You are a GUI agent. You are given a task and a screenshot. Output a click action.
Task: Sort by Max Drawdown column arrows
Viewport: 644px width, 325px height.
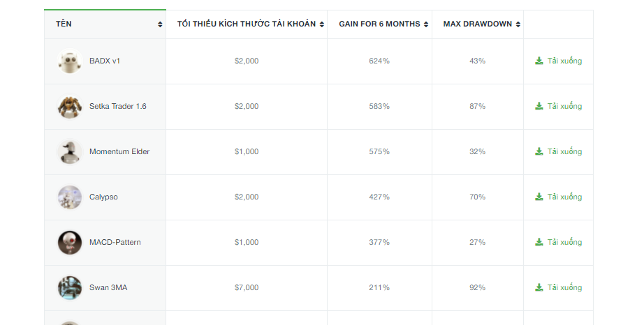pos(518,24)
